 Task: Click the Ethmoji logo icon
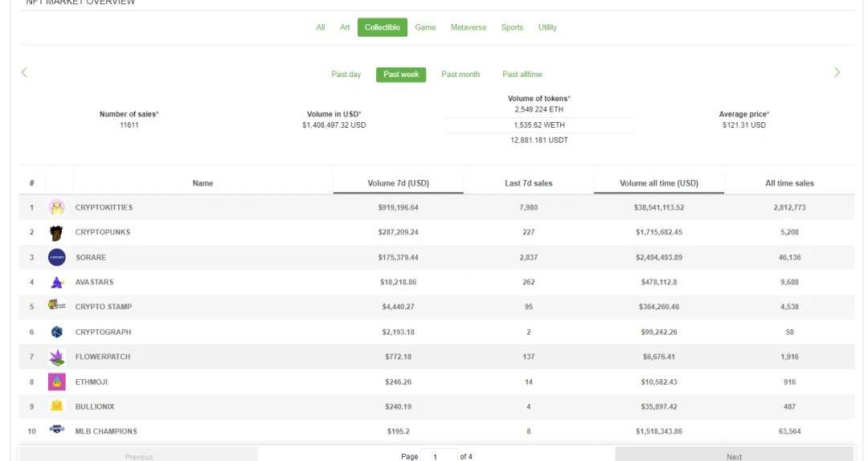click(56, 381)
